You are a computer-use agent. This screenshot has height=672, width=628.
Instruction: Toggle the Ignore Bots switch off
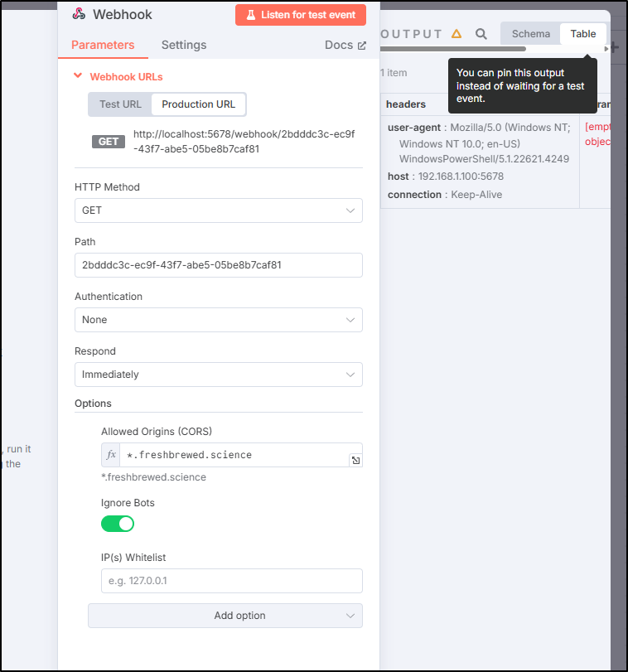[118, 524]
